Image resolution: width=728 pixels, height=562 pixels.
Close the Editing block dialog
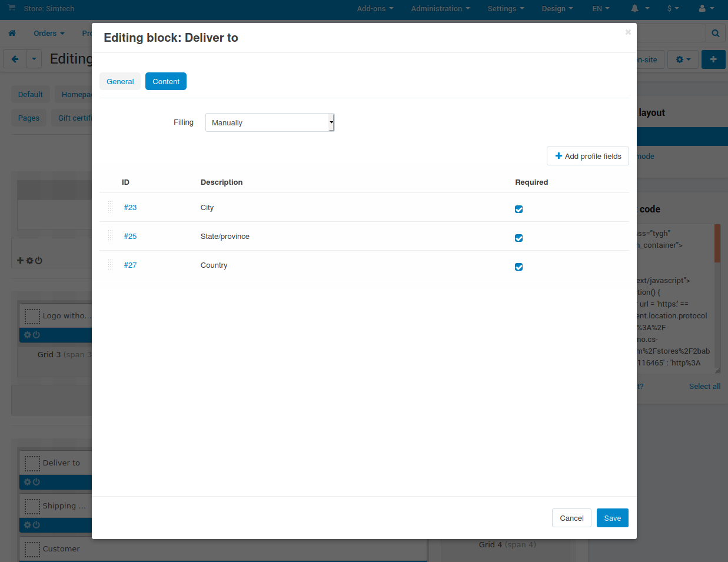(628, 32)
